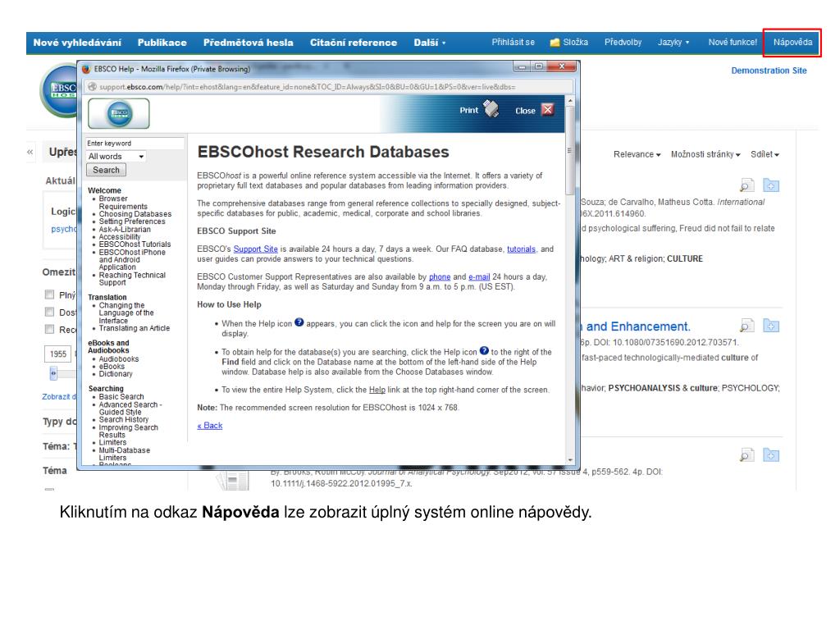Click the tutorials link

[x=521, y=249]
